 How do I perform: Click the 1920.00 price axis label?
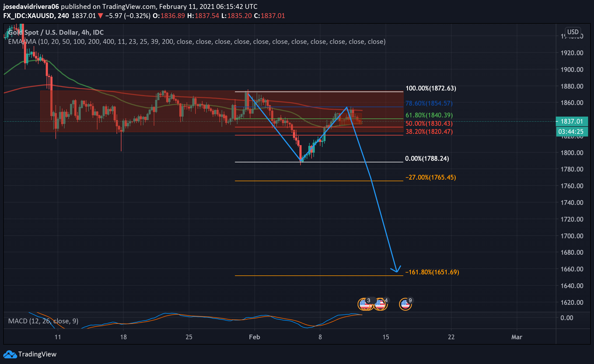[x=572, y=53]
